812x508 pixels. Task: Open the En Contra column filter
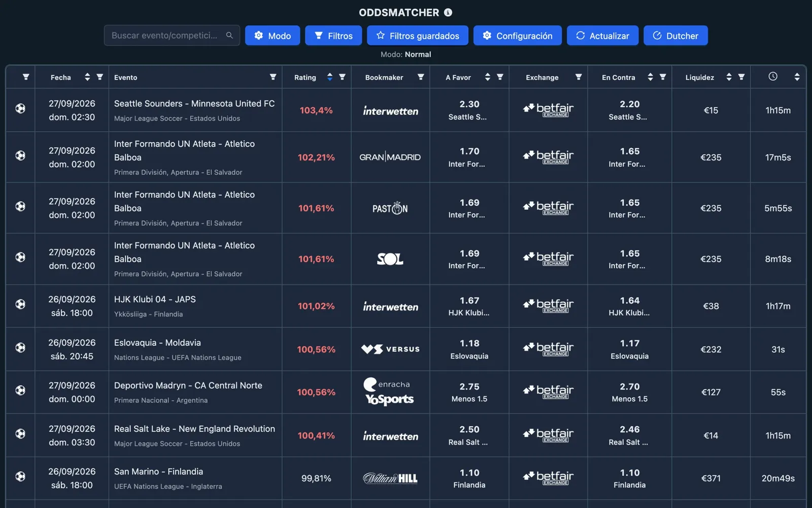click(663, 77)
